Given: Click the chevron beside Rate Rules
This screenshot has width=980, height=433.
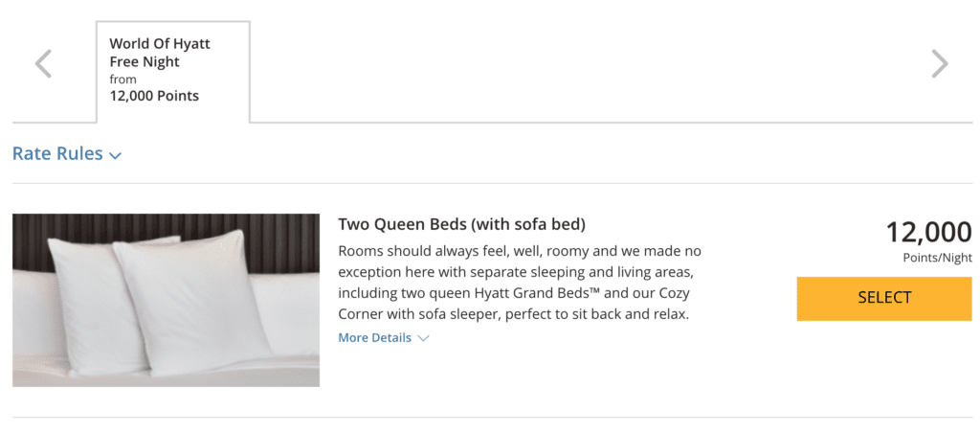Looking at the screenshot, I should click(x=116, y=155).
